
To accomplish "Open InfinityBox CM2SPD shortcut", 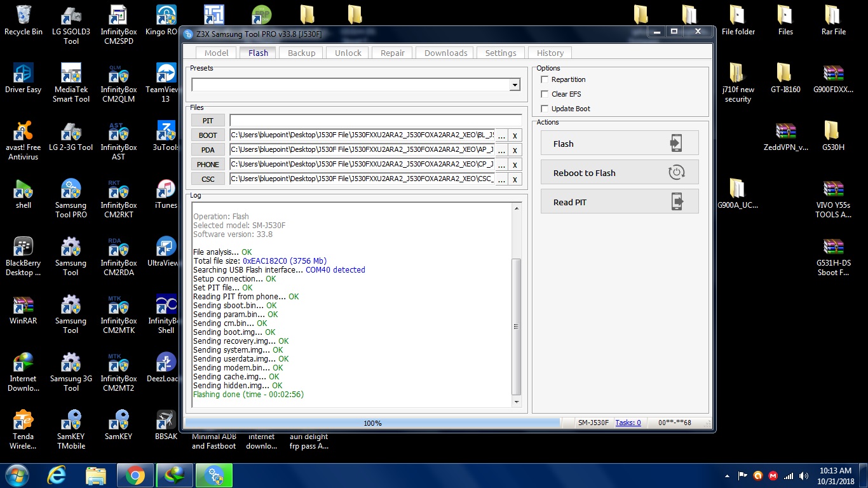I will (x=118, y=25).
